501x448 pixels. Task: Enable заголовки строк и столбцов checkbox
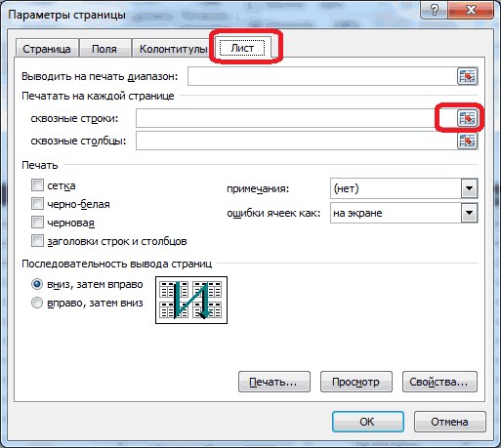[x=37, y=241]
